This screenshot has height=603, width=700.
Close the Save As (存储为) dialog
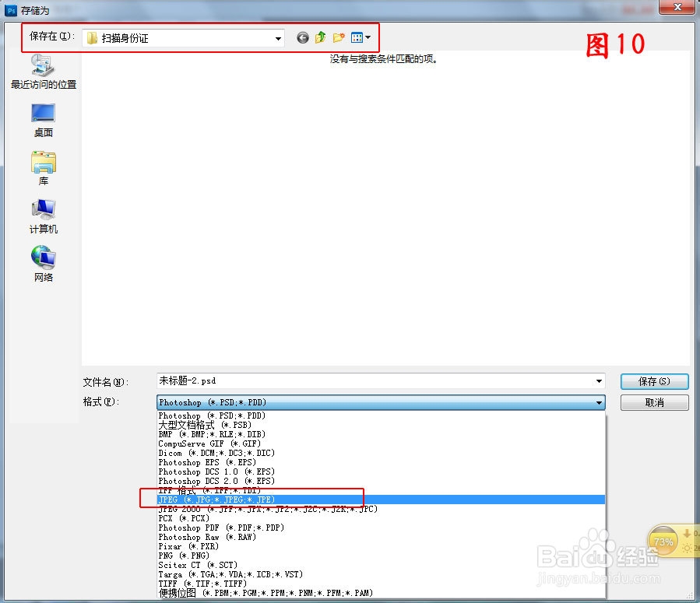pos(677,7)
